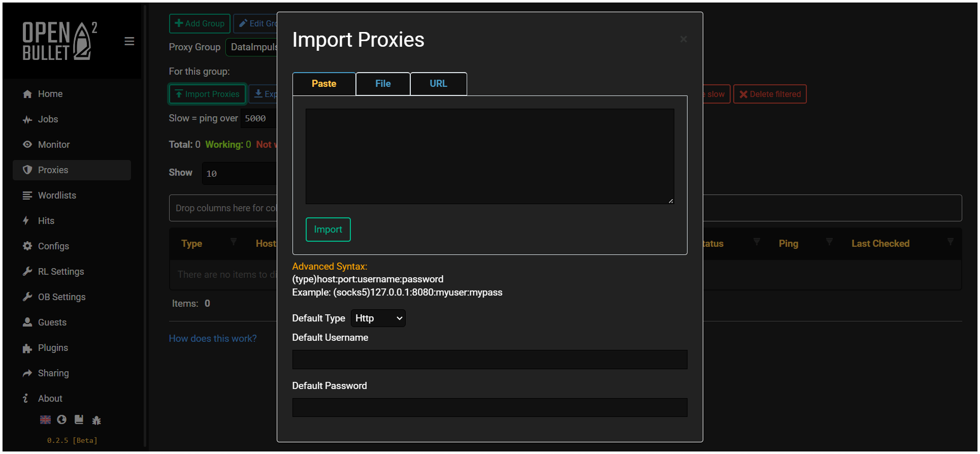The width and height of the screenshot is (980, 454).
Task: Click the Delete filtered button
Action: pos(770,94)
